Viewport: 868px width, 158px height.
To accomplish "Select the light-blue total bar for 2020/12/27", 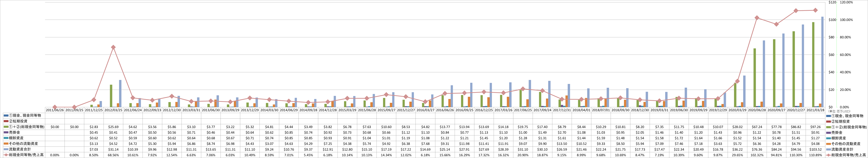I will pyautogui.click(x=803, y=66).
